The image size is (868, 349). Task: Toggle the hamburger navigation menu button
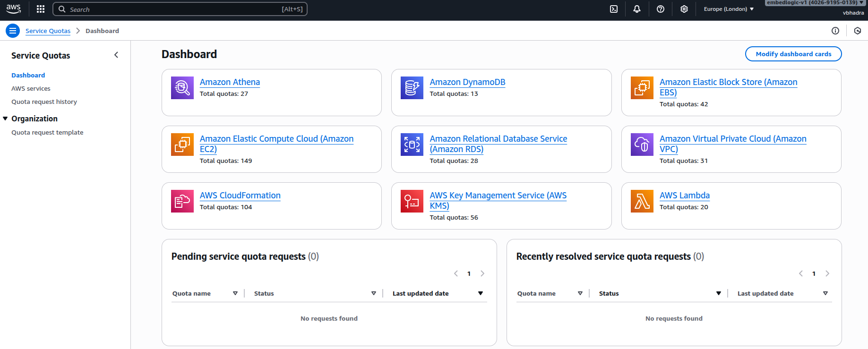click(x=13, y=31)
